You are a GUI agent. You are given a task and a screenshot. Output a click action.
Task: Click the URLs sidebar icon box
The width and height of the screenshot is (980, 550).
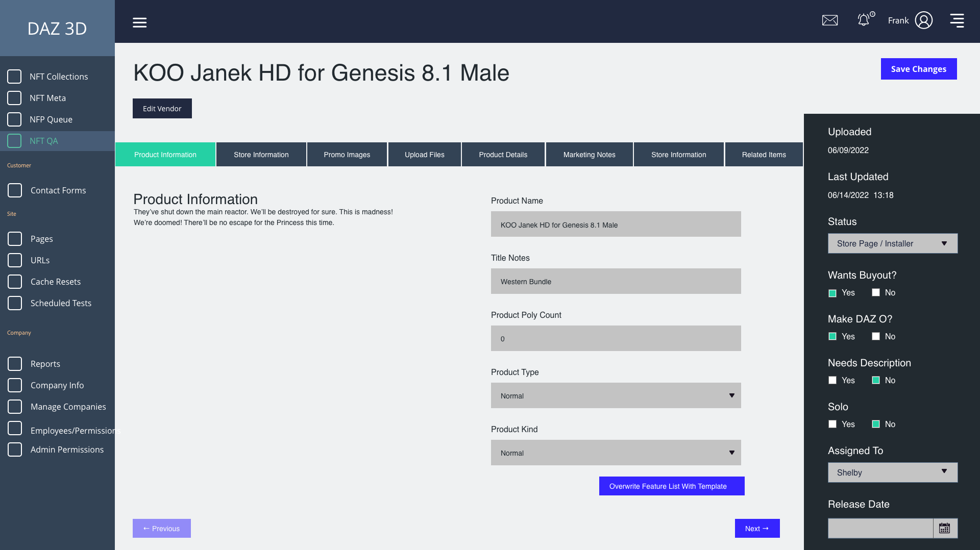pyautogui.click(x=15, y=260)
